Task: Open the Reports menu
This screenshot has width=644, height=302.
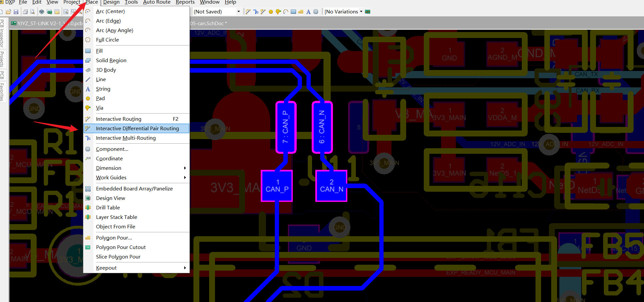Action: (x=185, y=2)
